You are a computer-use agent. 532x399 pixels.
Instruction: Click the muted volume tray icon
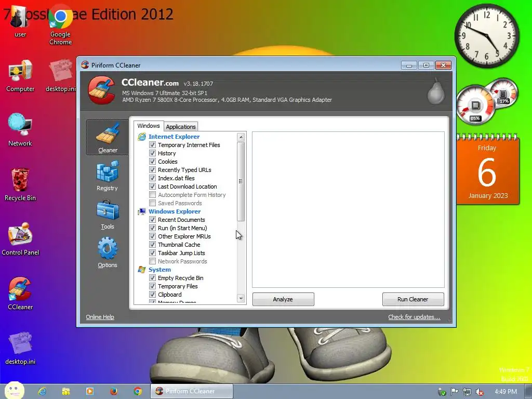click(480, 392)
